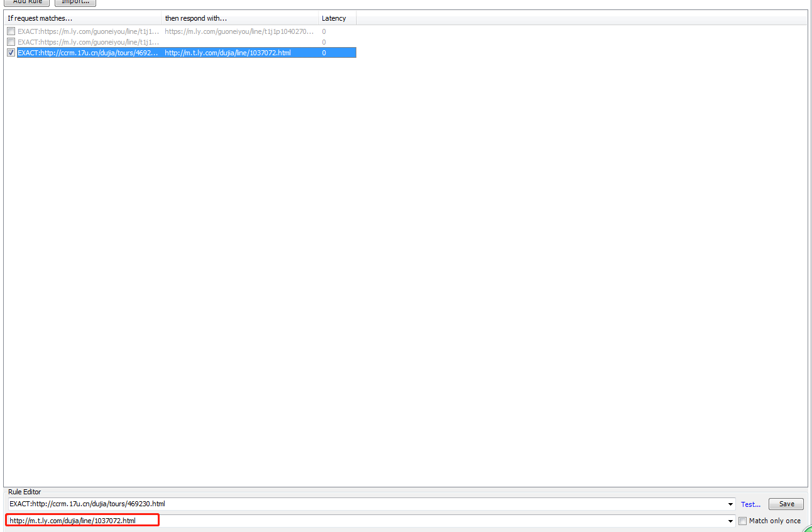This screenshot has width=812, height=532.
Task: Click the Save rule button
Action: pyautogui.click(x=786, y=504)
